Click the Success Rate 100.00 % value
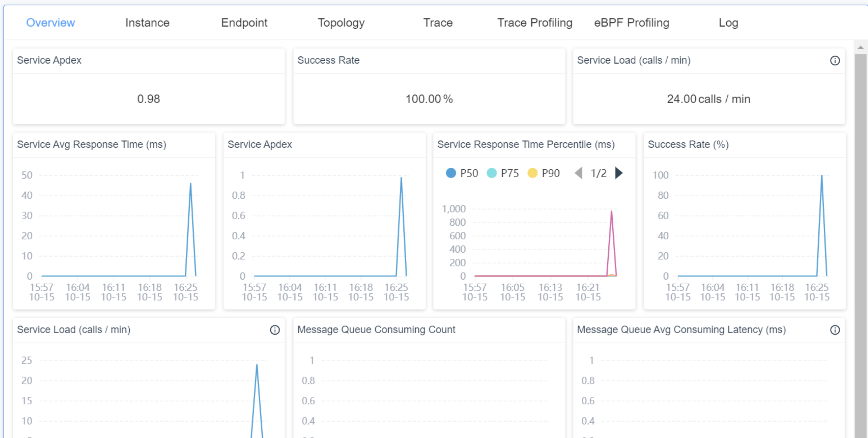Screen dimensions: 868x438 (429, 99)
